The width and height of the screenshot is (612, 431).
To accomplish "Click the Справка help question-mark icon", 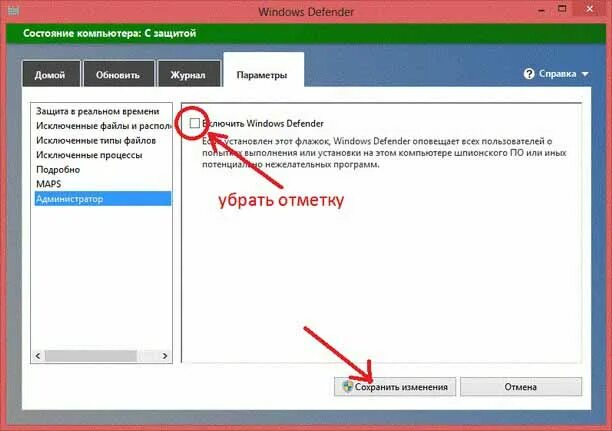I will click(529, 74).
